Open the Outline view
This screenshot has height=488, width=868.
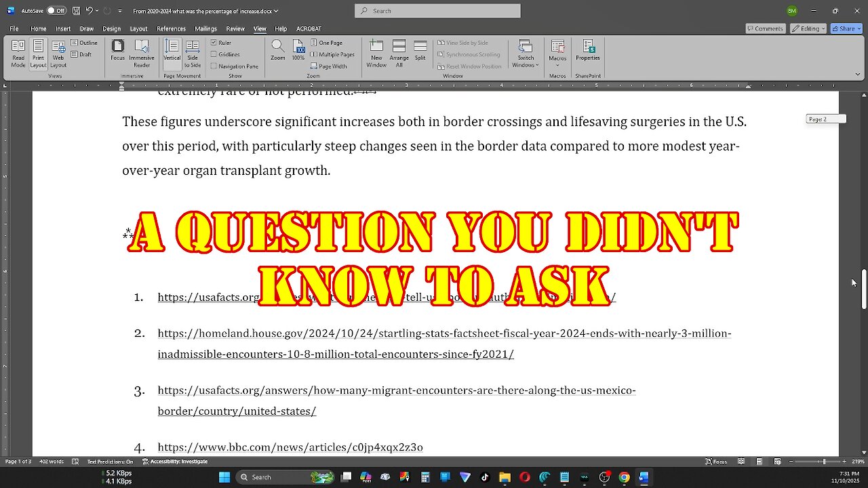(85, 43)
